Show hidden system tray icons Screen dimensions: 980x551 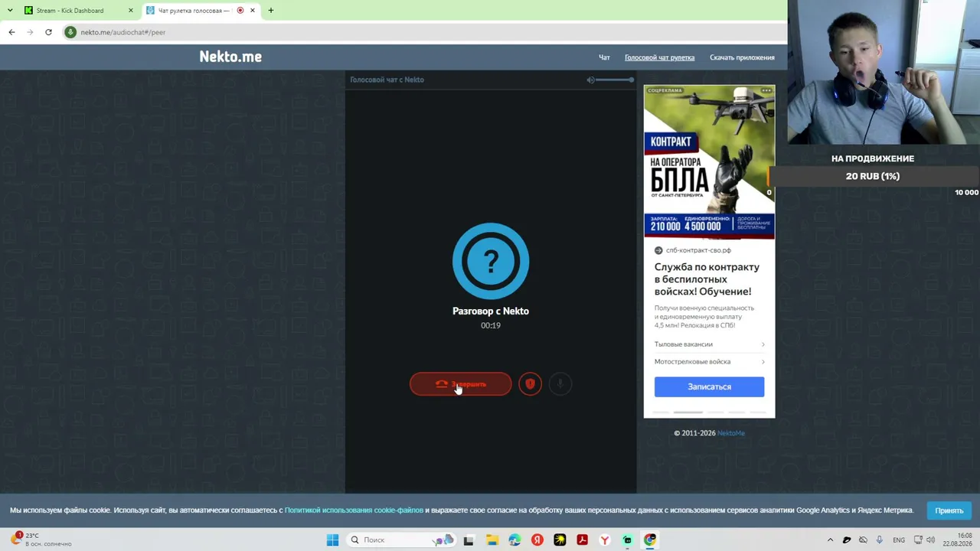830,540
